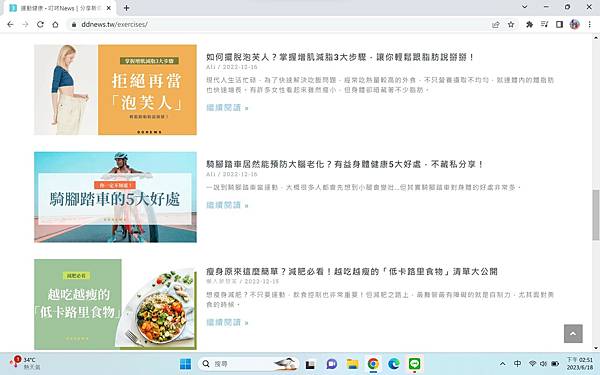The height and width of the screenshot is (375, 600).
Task: Open the 泡芙人 article title link
Action: pyautogui.click(x=340, y=57)
